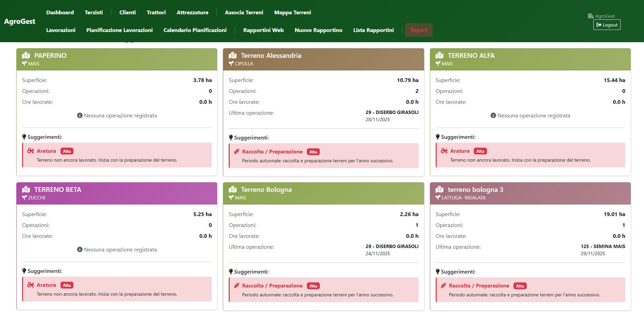The image size is (644, 312).
Task: Click the tractor icon in TERRENO ALFA suggestion
Action: 444,151
